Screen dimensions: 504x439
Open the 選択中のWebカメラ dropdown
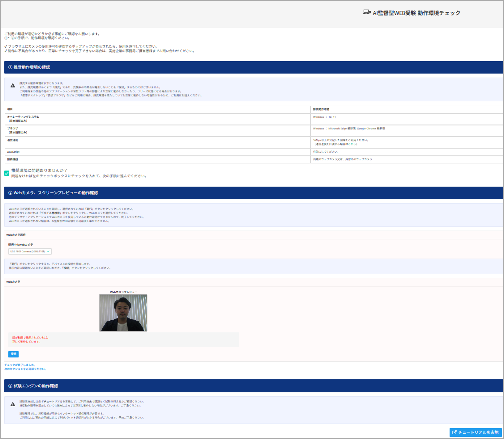coord(30,251)
